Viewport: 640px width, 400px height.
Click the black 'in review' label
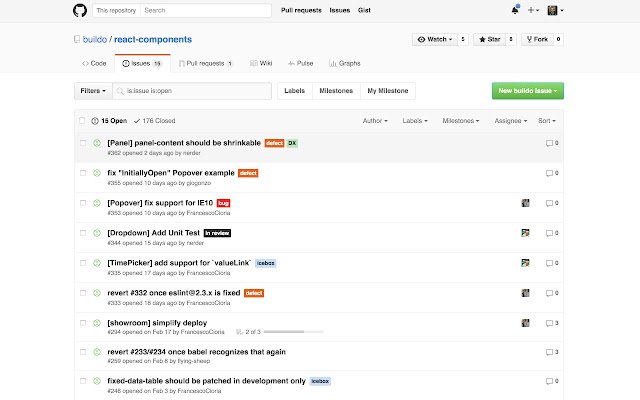click(x=217, y=233)
